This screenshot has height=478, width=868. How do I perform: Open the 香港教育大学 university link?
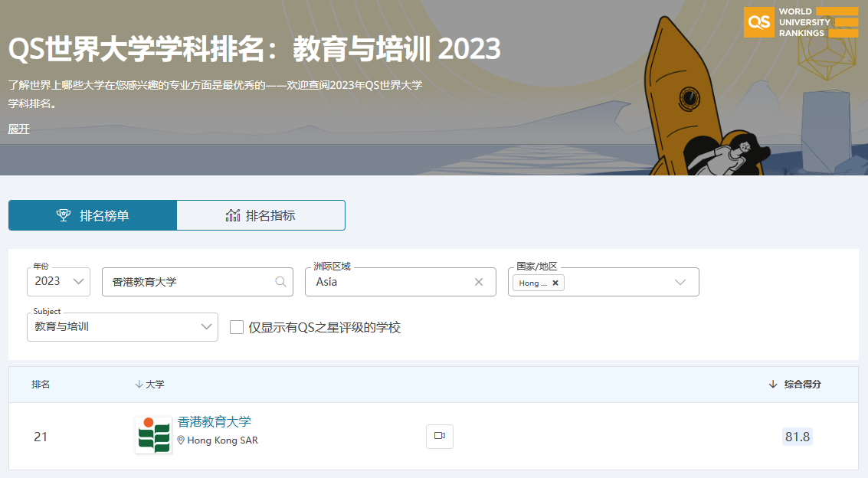214,421
